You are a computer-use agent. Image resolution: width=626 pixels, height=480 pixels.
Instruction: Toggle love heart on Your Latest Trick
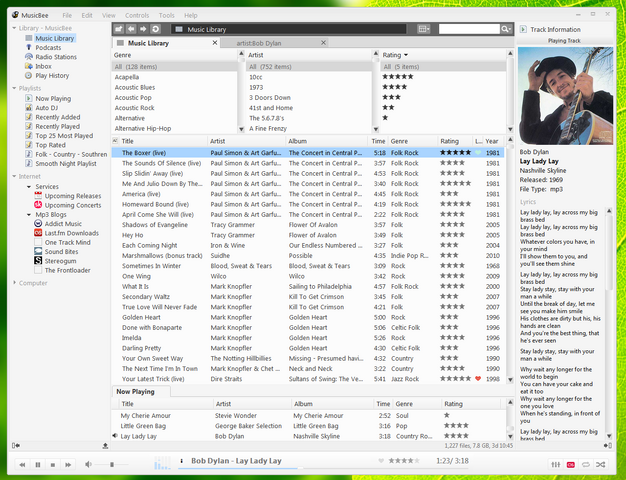(478, 379)
